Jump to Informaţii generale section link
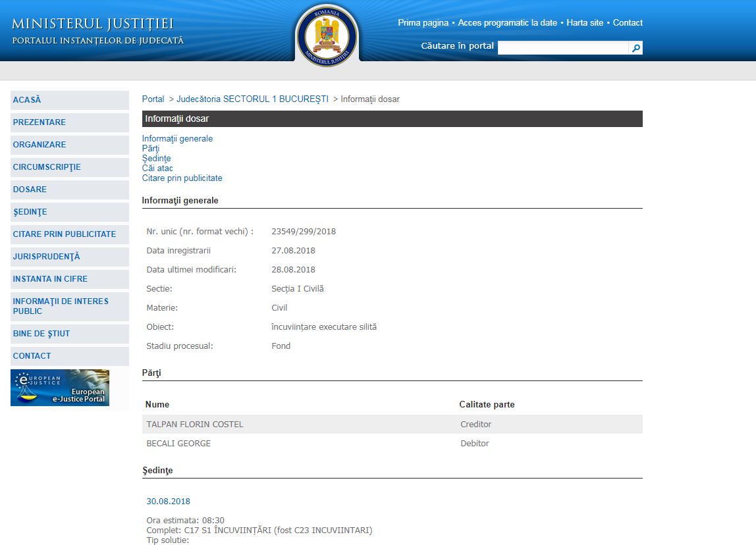The image size is (756, 545). 177,139
